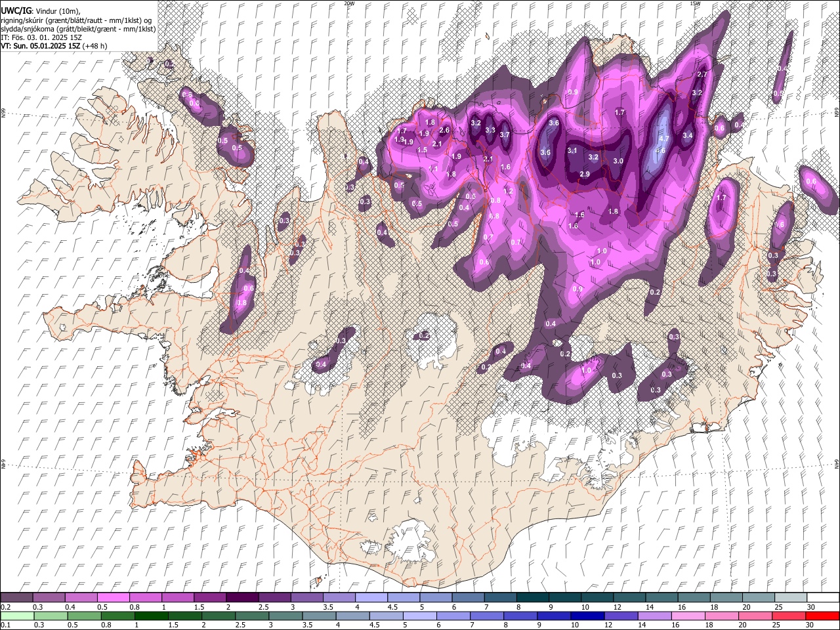Click the '3.7' value label on the map
The height and width of the screenshot is (630, 840).
coord(505,135)
